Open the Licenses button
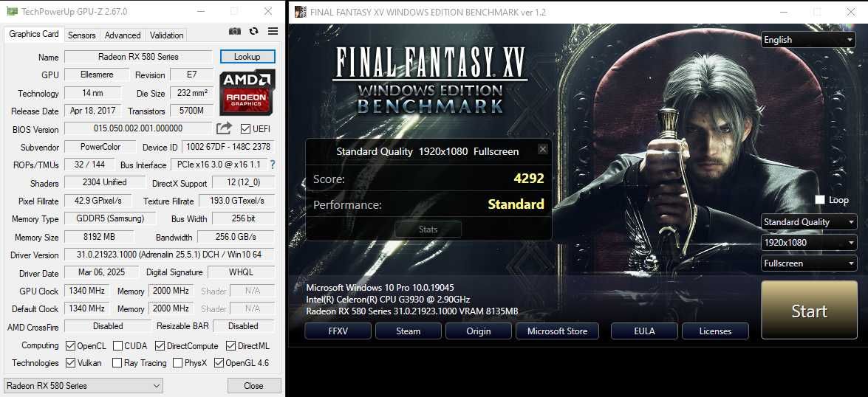Screen dimensions: 868x397 [x=715, y=331]
